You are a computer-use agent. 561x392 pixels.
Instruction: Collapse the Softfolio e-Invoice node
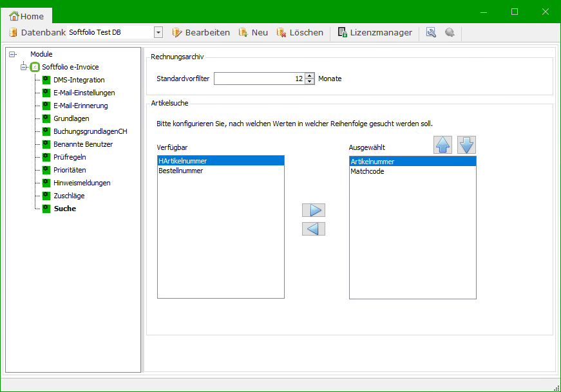coord(24,67)
